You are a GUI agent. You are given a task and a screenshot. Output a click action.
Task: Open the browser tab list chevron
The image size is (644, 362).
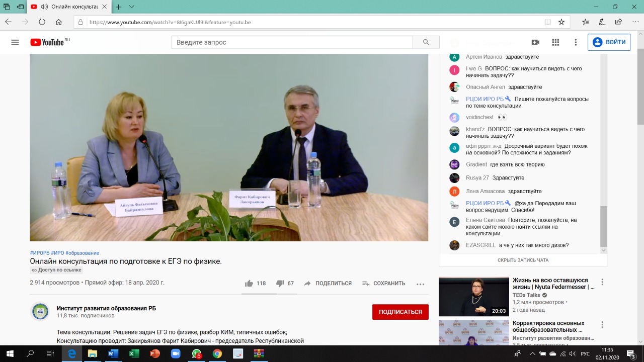(132, 7)
